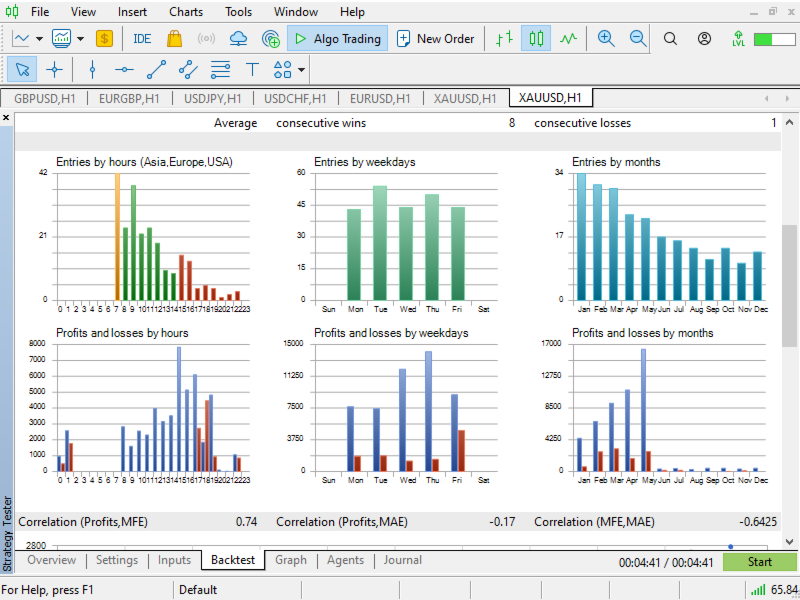Open the user account profile icon

pos(704,39)
